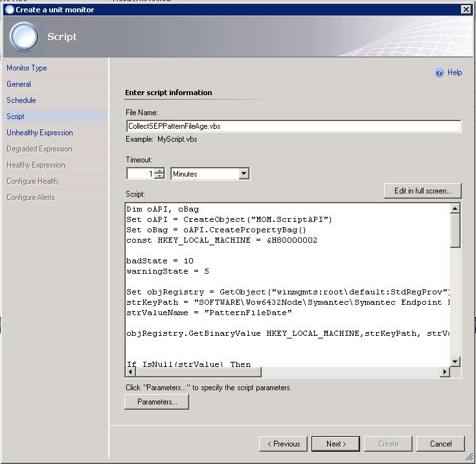
Task: Open Help via the question mark icon
Action: [x=439, y=72]
